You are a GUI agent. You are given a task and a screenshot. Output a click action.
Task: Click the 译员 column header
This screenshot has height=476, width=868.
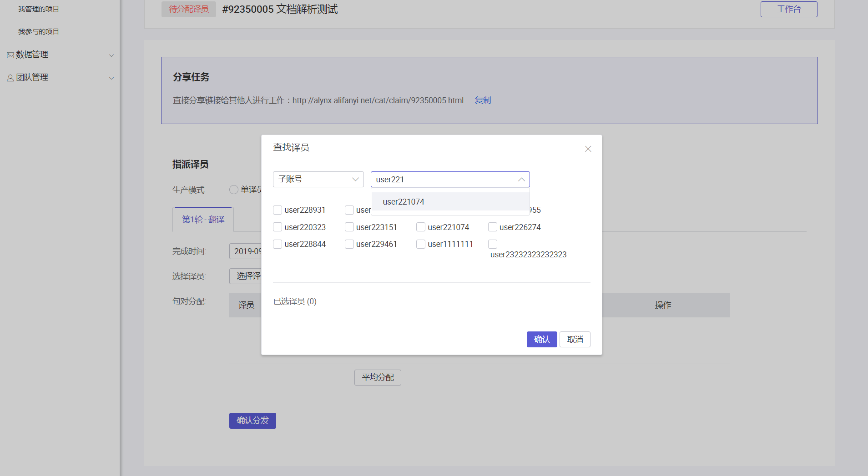tap(246, 305)
